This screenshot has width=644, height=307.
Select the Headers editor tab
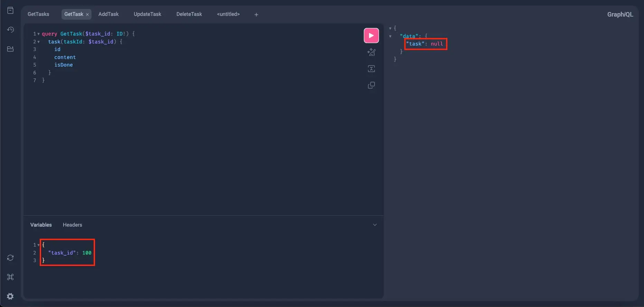(72, 225)
